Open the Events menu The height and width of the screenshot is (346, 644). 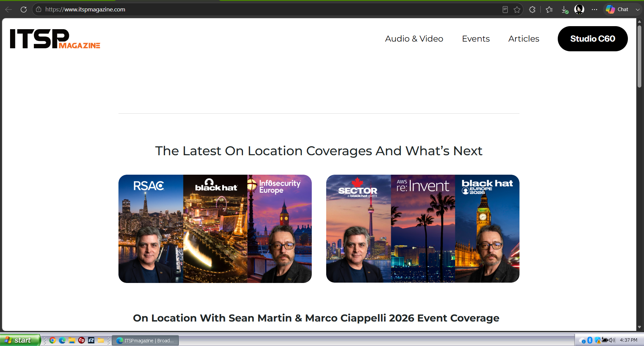pyautogui.click(x=476, y=39)
